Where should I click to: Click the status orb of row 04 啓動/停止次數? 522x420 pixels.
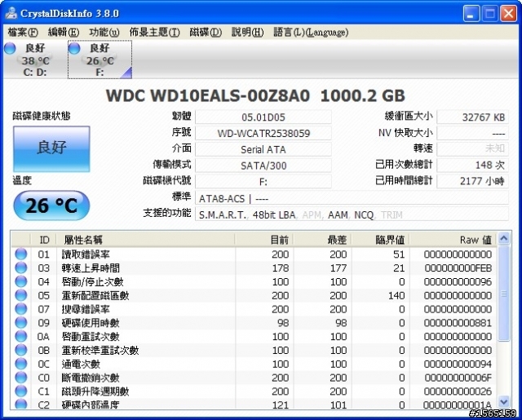tap(21, 282)
